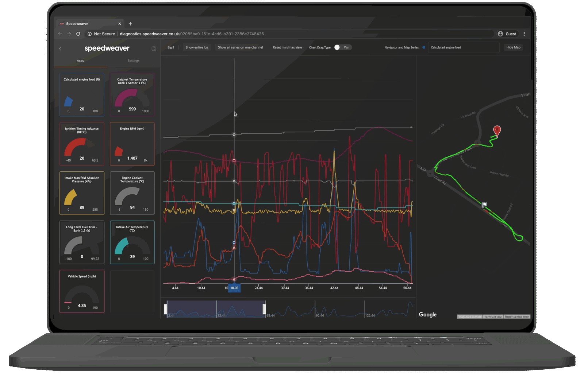Viewport: 588px width, 377px height.
Task: Click the navigator right range handle
Action: pos(264,309)
